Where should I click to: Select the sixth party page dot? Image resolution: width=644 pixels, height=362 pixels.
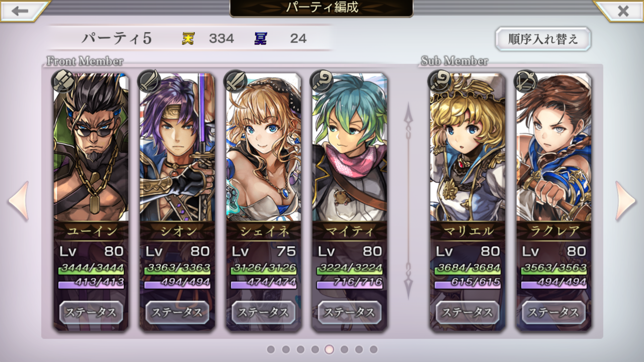pyautogui.click(x=344, y=349)
